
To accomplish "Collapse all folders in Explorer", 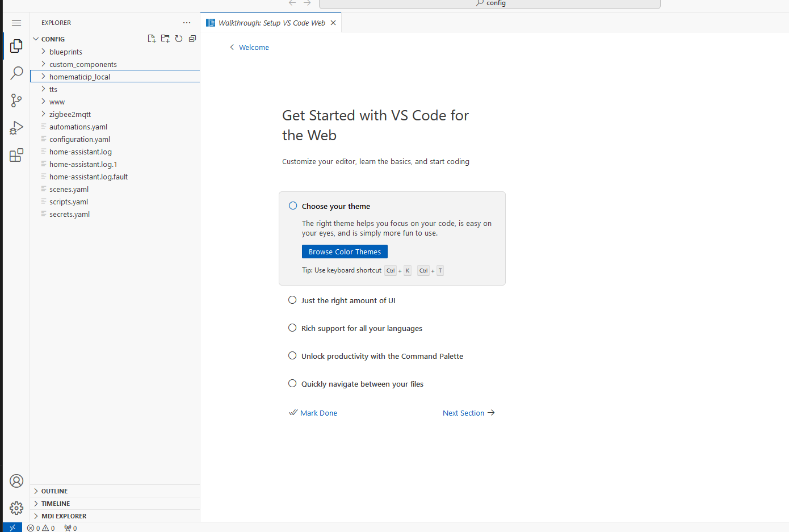I will tap(192, 39).
